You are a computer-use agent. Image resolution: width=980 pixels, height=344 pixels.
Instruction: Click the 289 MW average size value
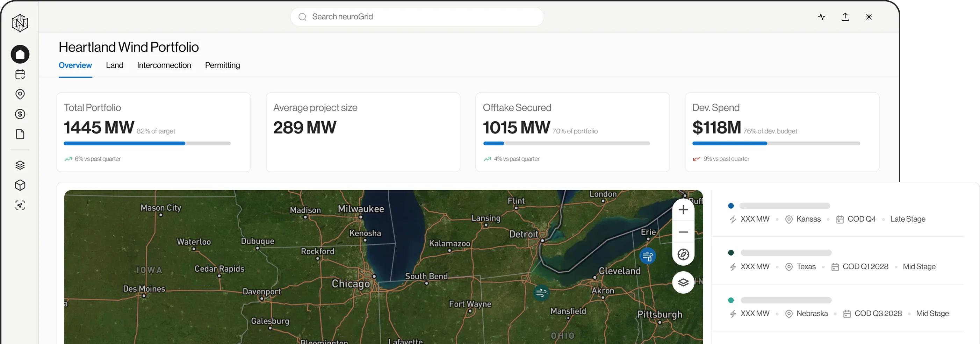[305, 128]
